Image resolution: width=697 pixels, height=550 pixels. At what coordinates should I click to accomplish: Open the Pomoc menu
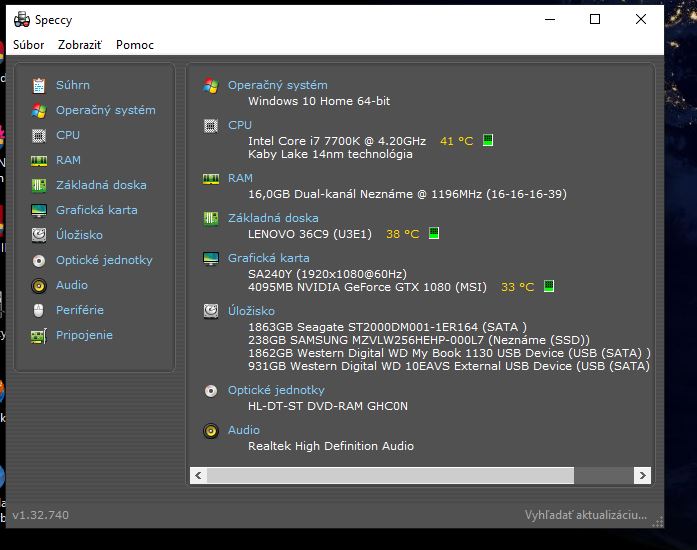pos(135,45)
